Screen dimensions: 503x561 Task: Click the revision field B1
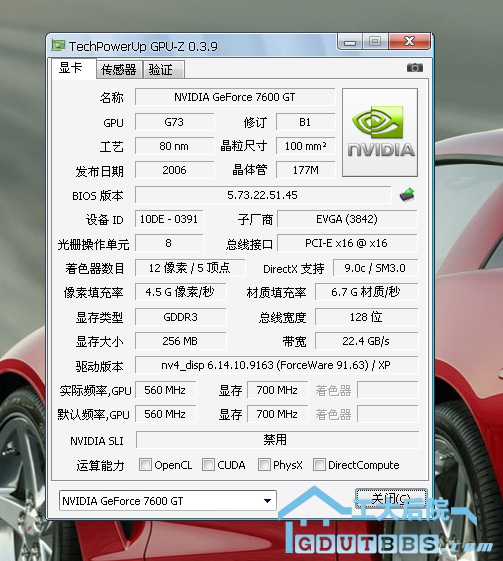(306, 122)
